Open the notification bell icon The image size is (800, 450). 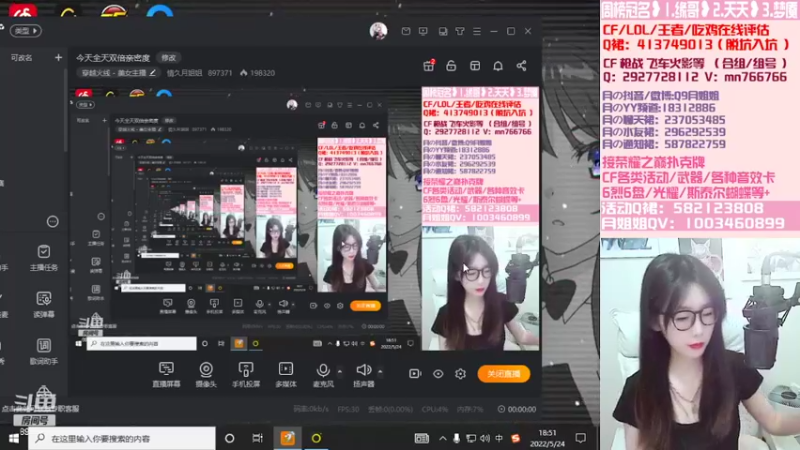(498, 66)
